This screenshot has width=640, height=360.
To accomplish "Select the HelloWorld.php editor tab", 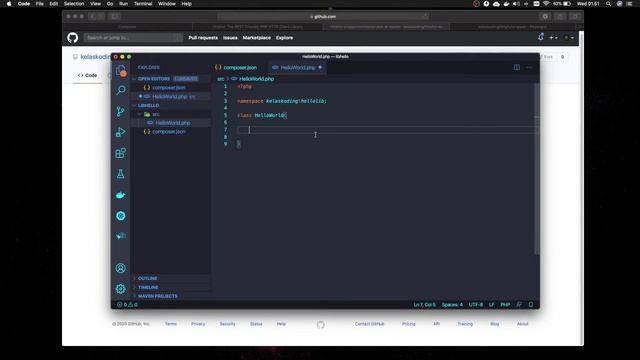I will click(298, 67).
